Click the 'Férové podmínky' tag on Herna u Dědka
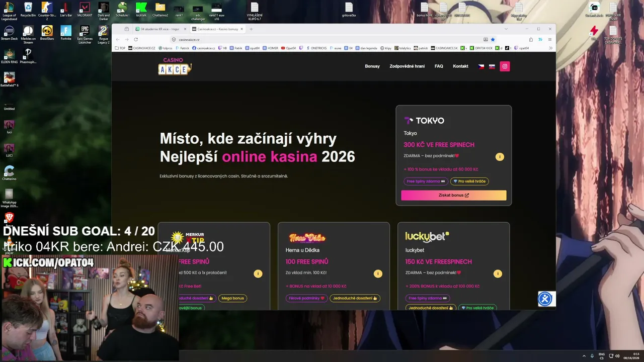Viewport: 644px width, 362px height. tap(306, 298)
